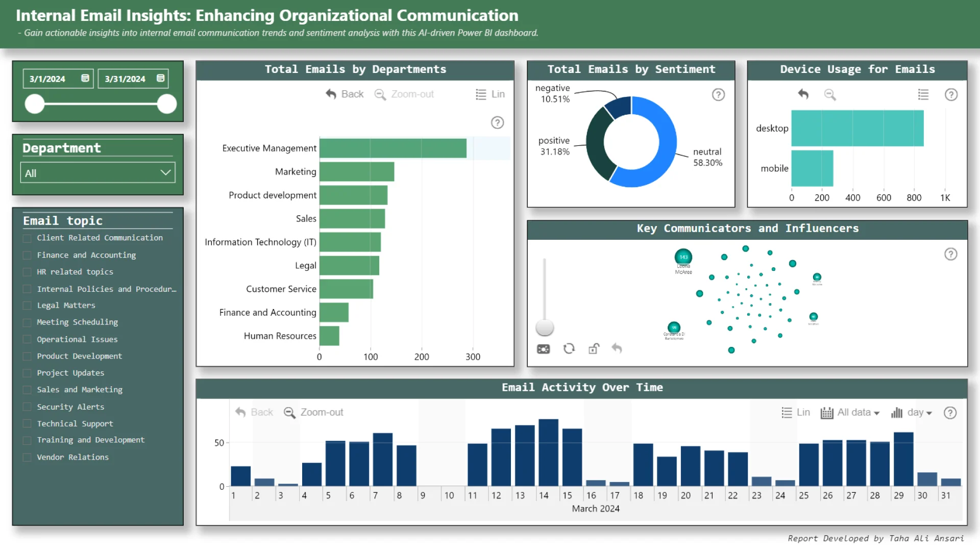Select the Marketing department bar
This screenshot has height=551, width=980.
[x=357, y=171]
